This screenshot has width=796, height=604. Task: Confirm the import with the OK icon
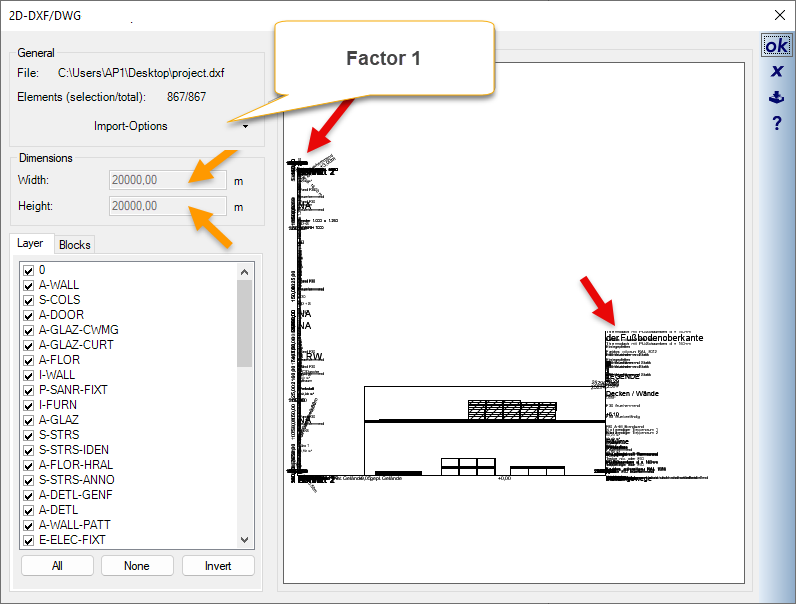pyautogui.click(x=776, y=46)
